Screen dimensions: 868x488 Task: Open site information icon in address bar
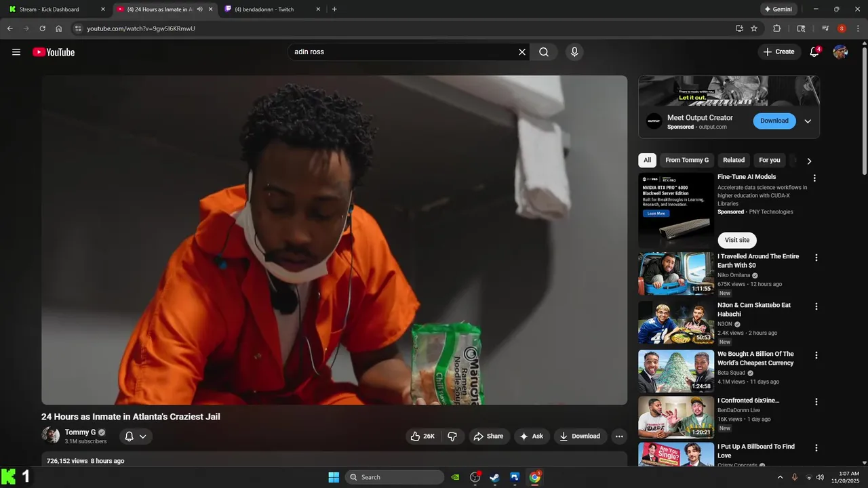click(78, 28)
